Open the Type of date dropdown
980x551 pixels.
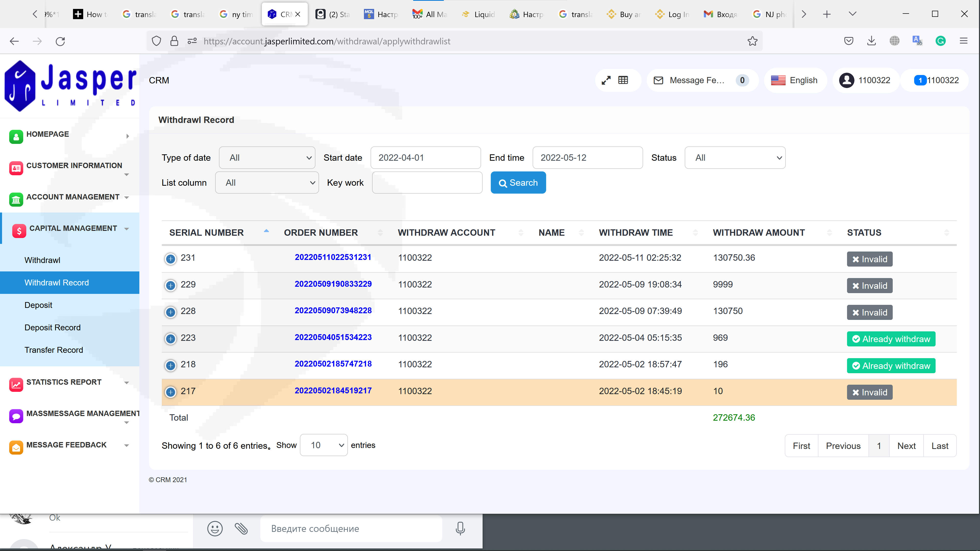(267, 158)
